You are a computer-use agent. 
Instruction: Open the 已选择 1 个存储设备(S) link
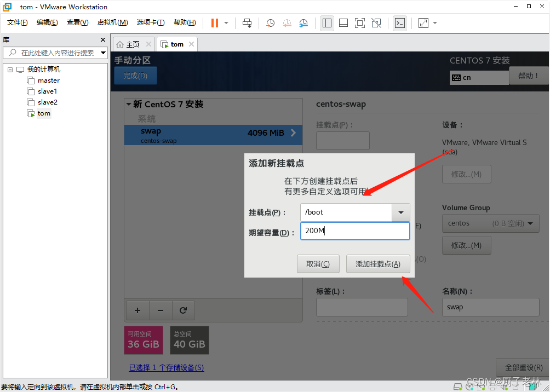[x=167, y=367]
